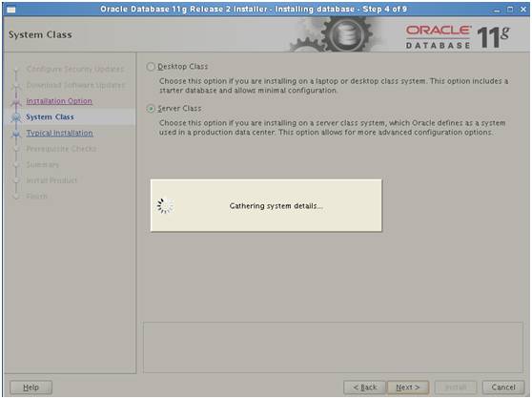
Task: Click the Finish step in sidebar
Action: point(36,197)
